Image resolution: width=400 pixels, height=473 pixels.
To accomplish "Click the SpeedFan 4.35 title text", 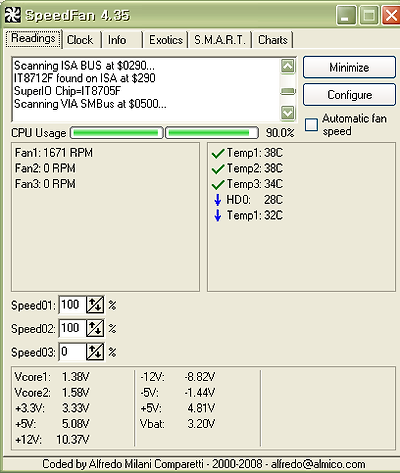I will coord(78,16).
